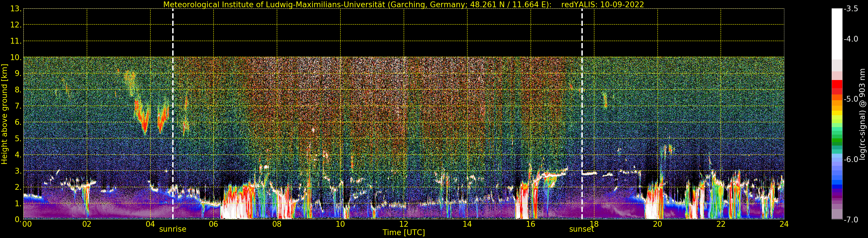Click the '08' time axis tick label
This screenshot has width=868, height=238.
click(277, 224)
